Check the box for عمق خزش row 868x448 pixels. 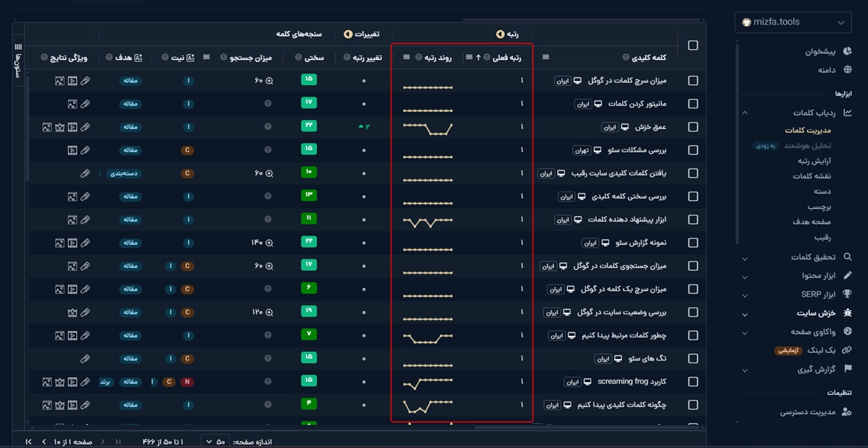(x=693, y=127)
